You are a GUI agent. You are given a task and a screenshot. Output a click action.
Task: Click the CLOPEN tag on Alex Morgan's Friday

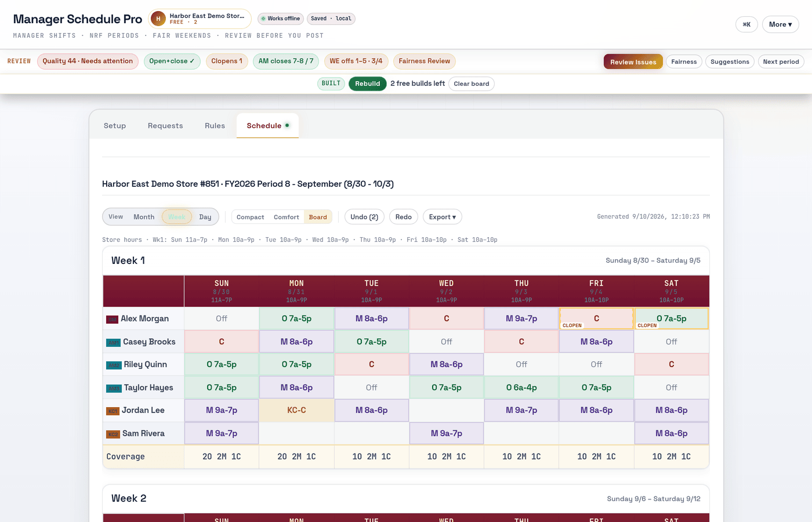point(572,325)
